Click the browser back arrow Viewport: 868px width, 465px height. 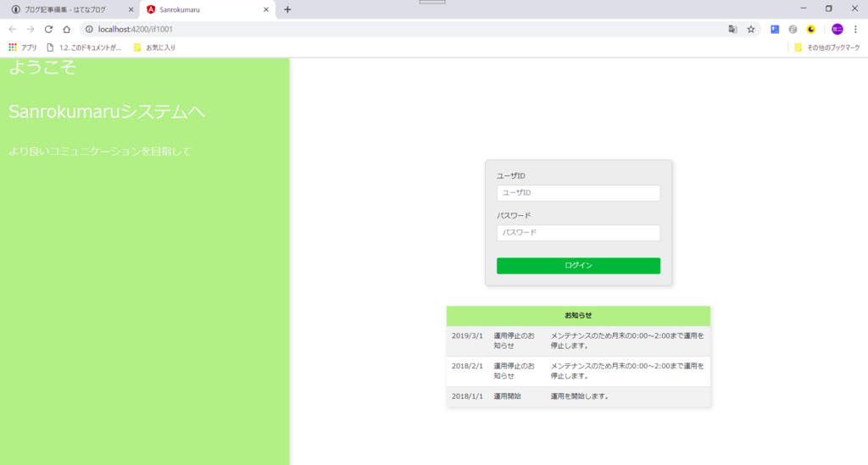(12, 30)
